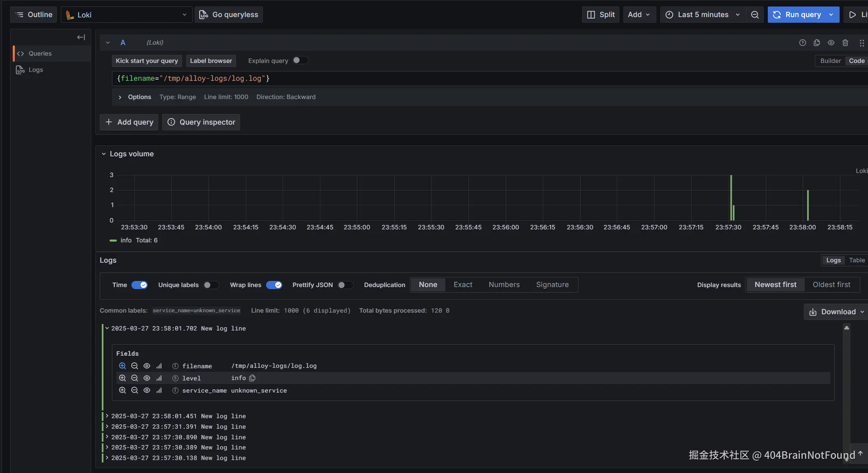Switch to the Table view tab
The image size is (868, 473).
(857, 260)
